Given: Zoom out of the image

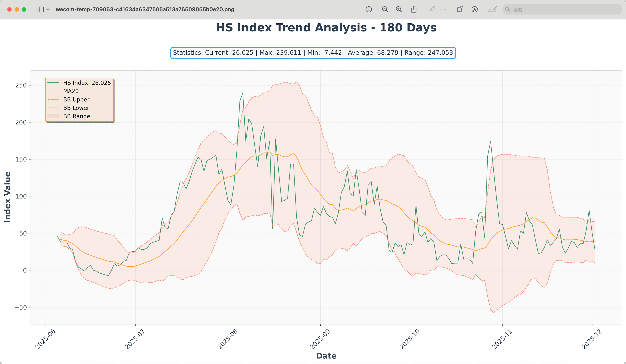Looking at the screenshot, I should (385, 9).
